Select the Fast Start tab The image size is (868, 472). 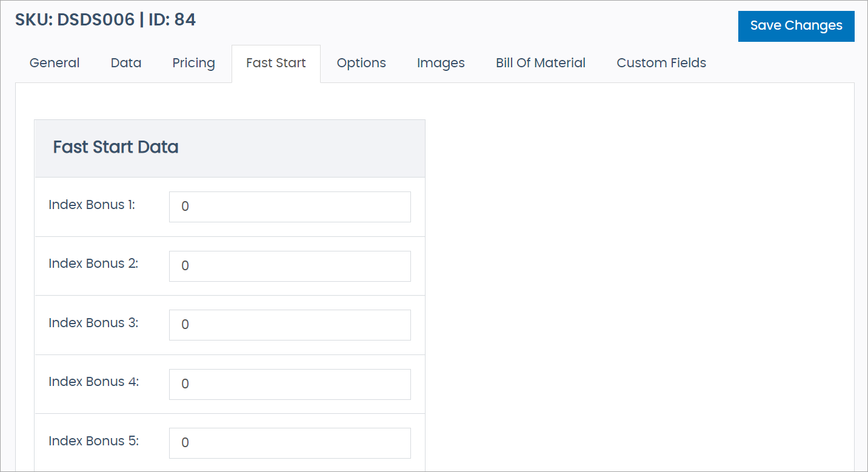coord(276,63)
